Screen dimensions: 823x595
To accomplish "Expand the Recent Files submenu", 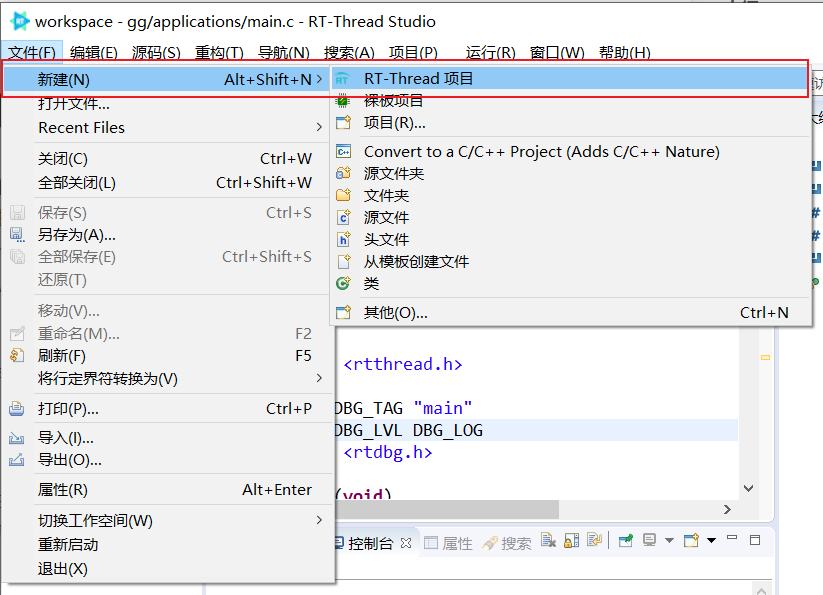I will tap(319, 127).
